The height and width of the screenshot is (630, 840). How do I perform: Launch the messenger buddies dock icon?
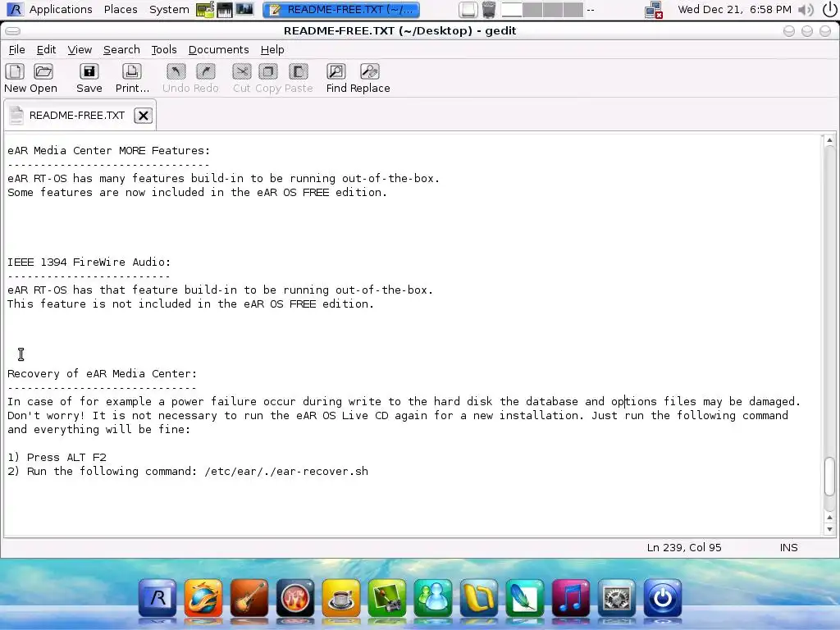point(433,598)
